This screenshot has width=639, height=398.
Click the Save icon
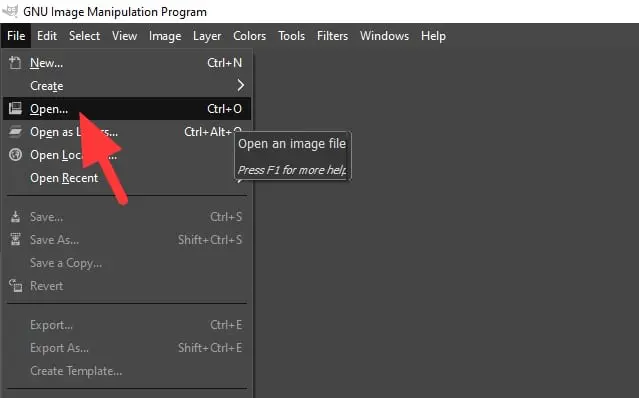click(15, 217)
